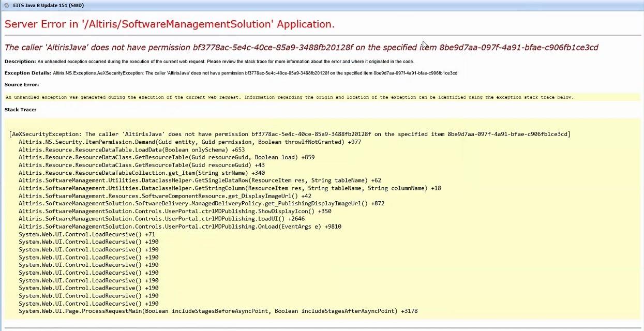The image size is (644, 331).
Task: Click the '[AeXSecurityException:' first stack trace line
Action: (290, 134)
